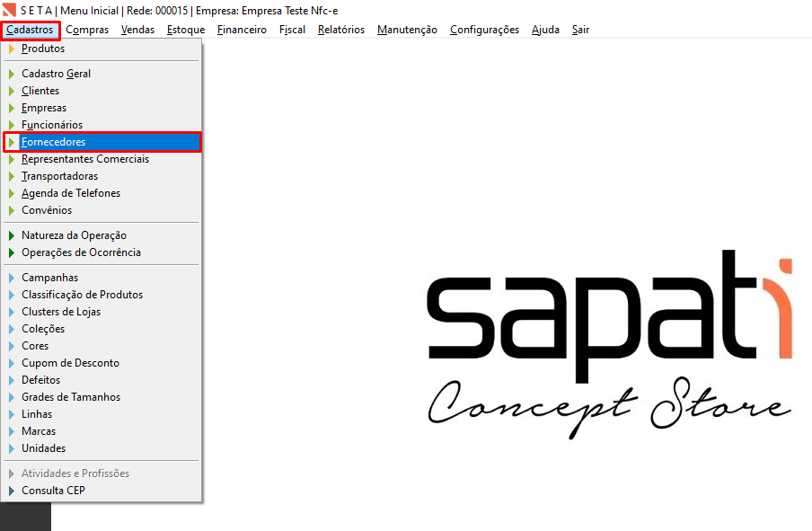Open Representantes Comerciais entry
The height and width of the screenshot is (531, 812).
tap(101, 159)
